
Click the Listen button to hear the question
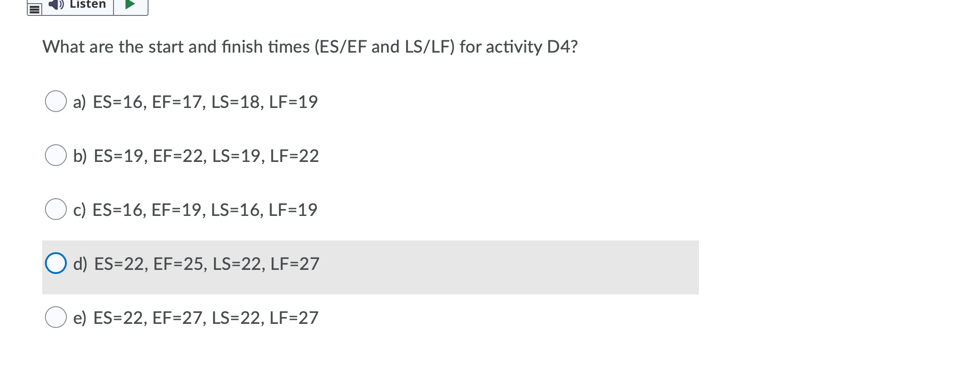[x=77, y=5]
